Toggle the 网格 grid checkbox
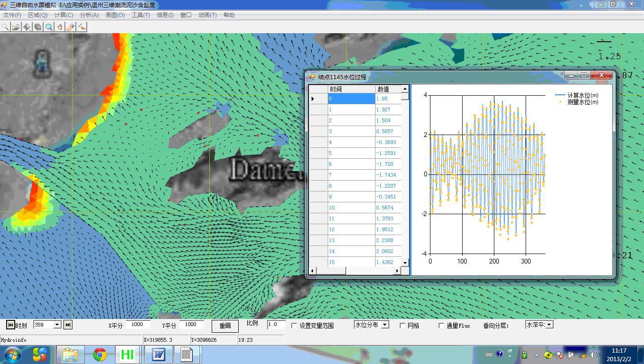 [x=402, y=326]
